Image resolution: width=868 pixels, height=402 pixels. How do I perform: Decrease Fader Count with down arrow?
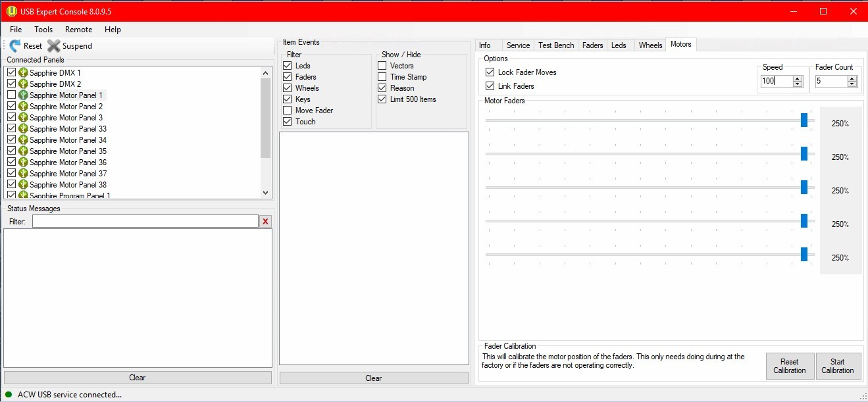point(852,84)
